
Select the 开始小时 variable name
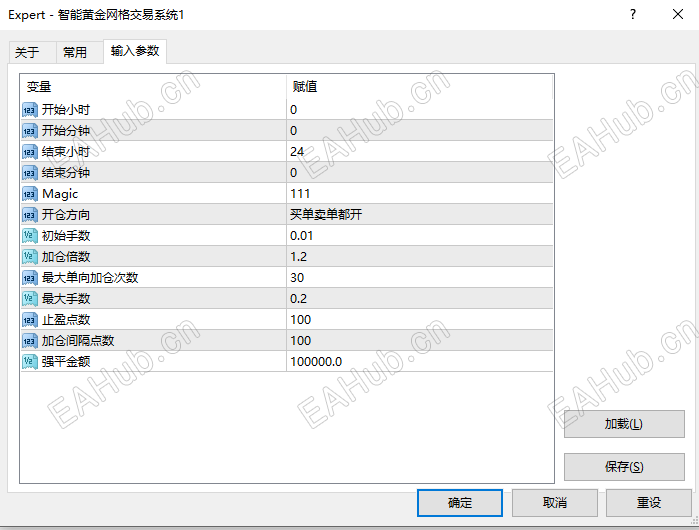(x=66, y=110)
